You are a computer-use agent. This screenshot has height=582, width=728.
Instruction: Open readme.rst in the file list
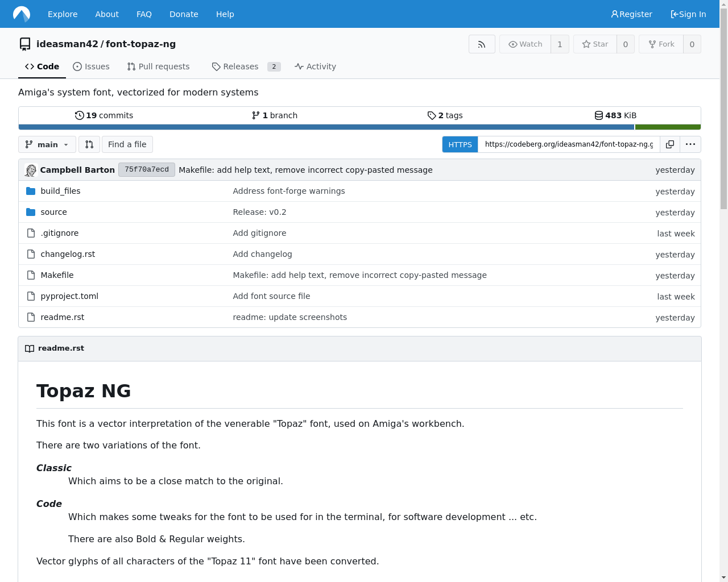tap(62, 317)
